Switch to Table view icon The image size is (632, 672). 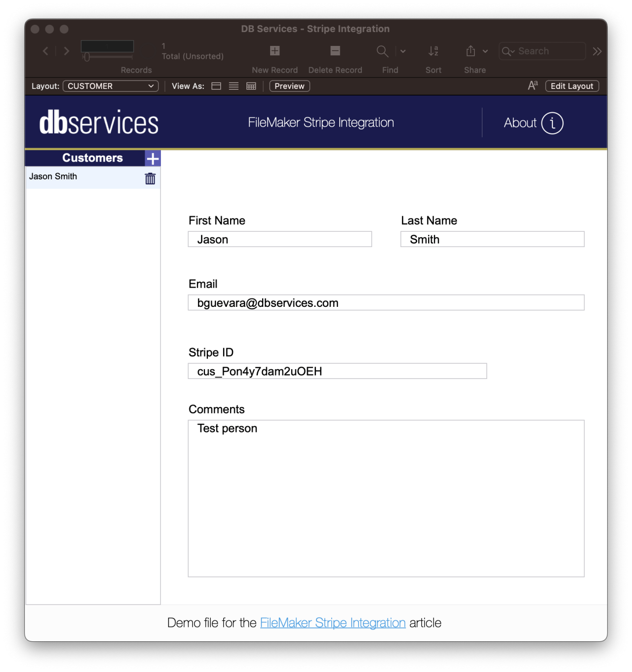point(251,86)
